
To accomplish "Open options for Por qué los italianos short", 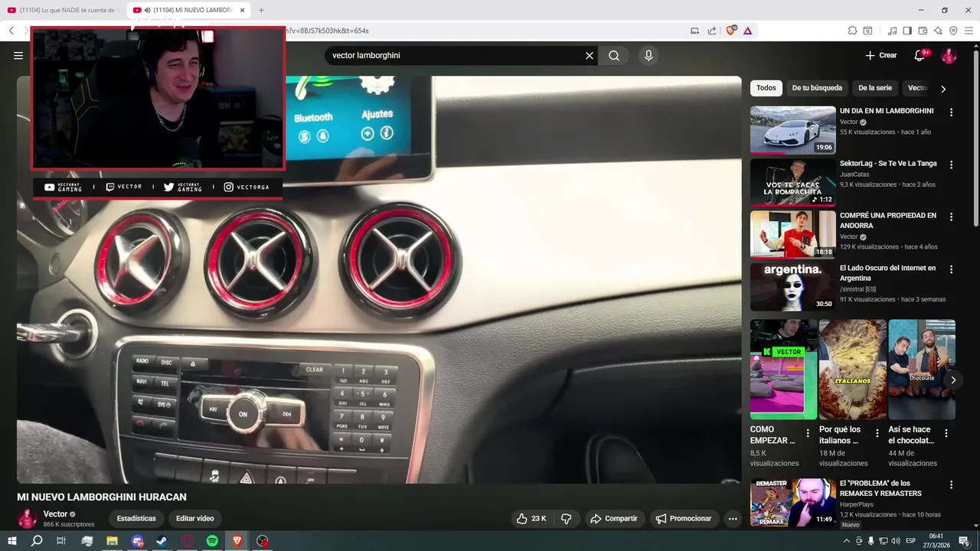I will (x=878, y=433).
